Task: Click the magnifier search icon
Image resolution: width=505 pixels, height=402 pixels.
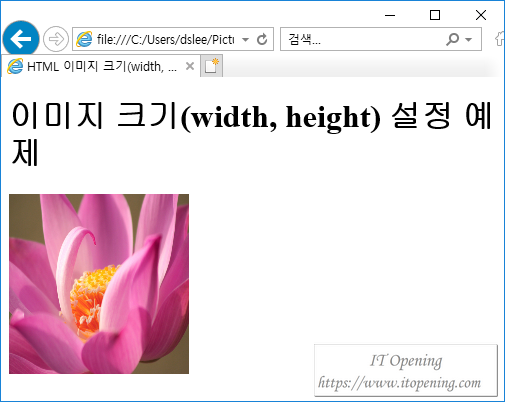Action: (452, 39)
